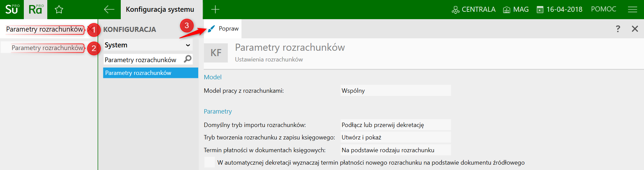644x170 pixels.
Task: Select highlighted Parametry rozrachunków list item
Action: point(151,73)
